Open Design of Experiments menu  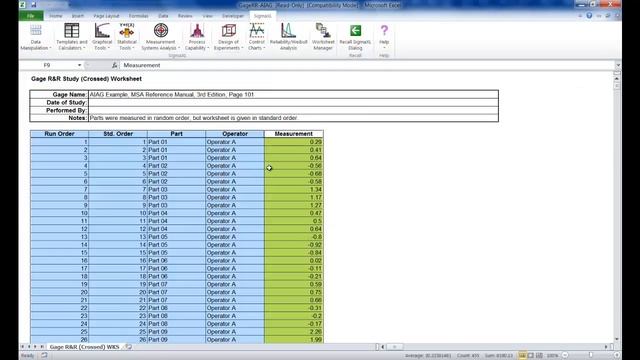[x=228, y=37]
